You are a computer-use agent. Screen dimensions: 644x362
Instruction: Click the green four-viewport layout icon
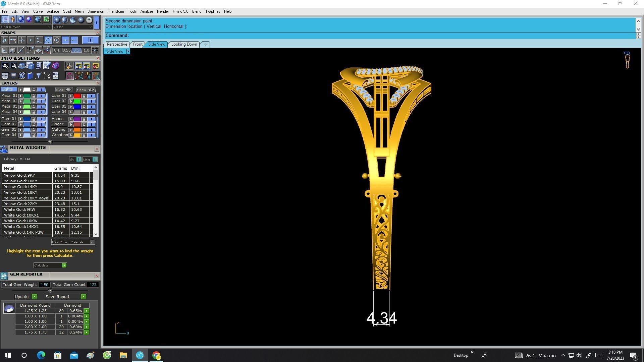coord(46,19)
